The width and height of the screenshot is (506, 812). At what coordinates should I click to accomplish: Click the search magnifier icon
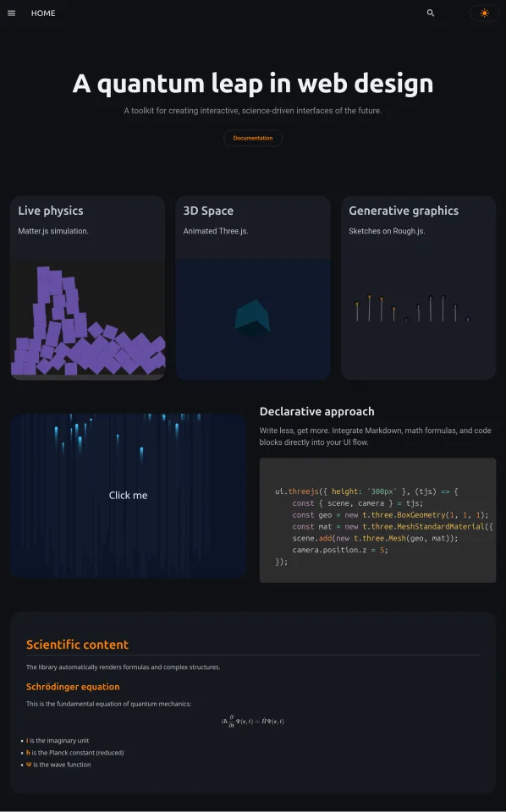(x=431, y=13)
